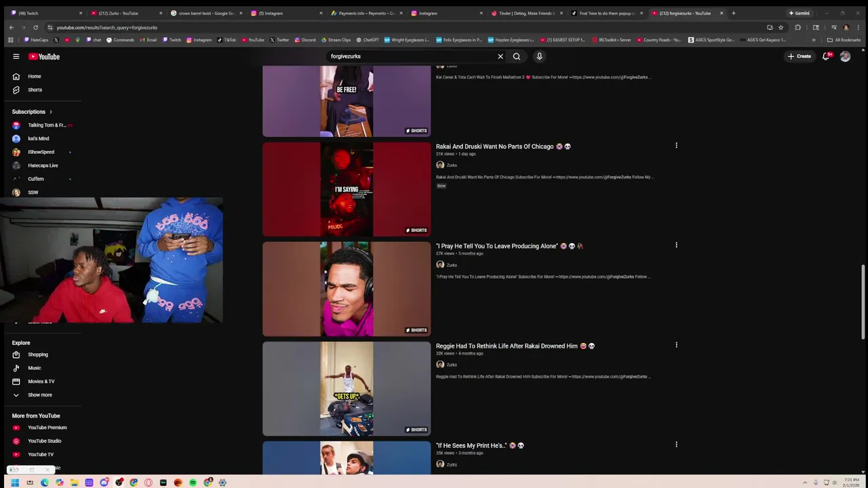The height and width of the screenshot is (488, 868).
Task: Click the forgivezurks search input field
Action: tap(410, 56)
